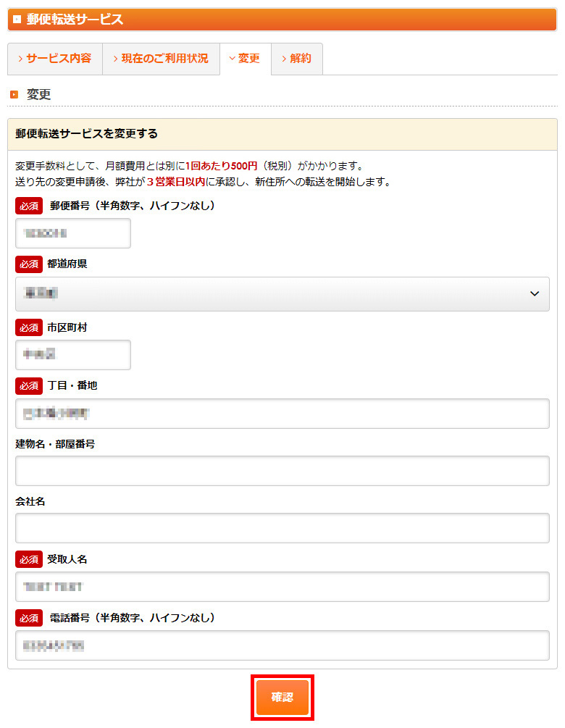This screenshot has width=565, height=728.
Task: Switch to the 現在のご利用状況 tab
Action: click(161, 59)
